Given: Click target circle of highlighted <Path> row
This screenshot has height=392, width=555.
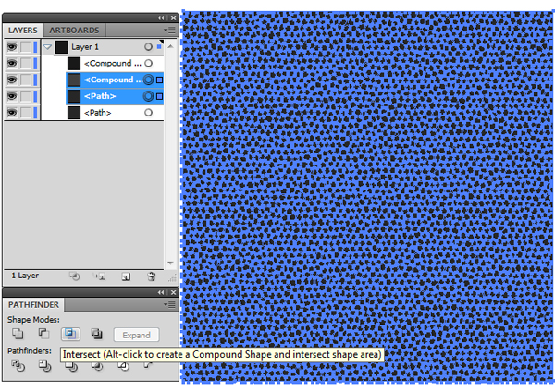Looking at the screenshot, I should tap(149, 96).
